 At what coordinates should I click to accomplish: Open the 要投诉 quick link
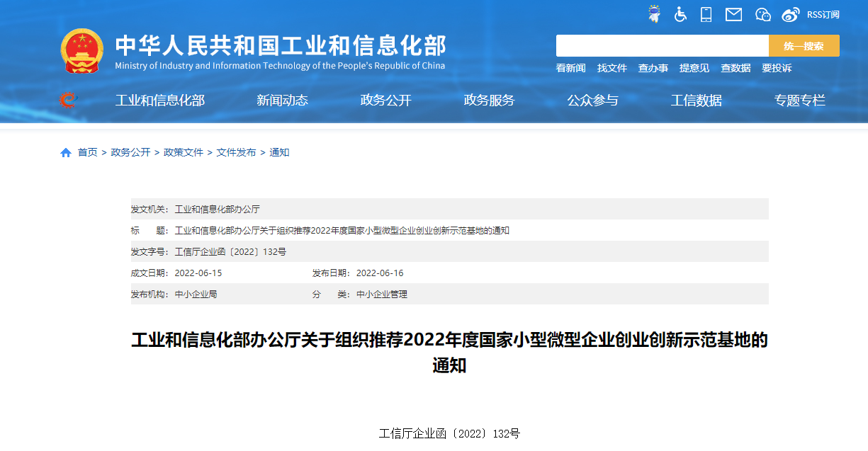777,68
